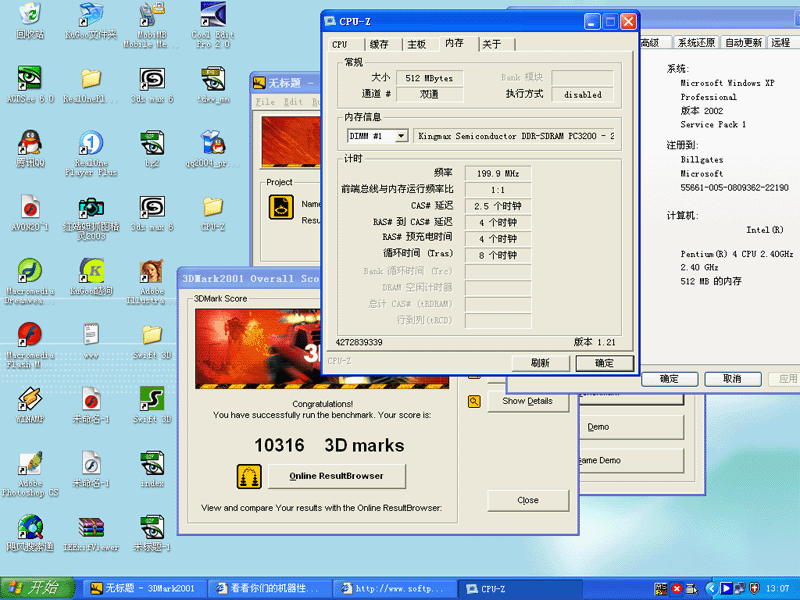800x600 pixels.
Task: Switch to 3DMark2001 taskbar button
Action: [x=144, y=588]
